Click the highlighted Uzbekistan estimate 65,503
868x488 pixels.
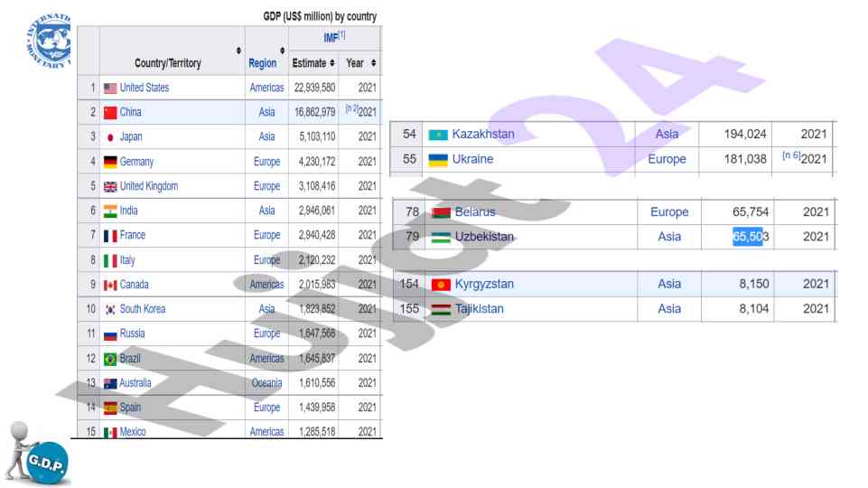coord(751,237)
